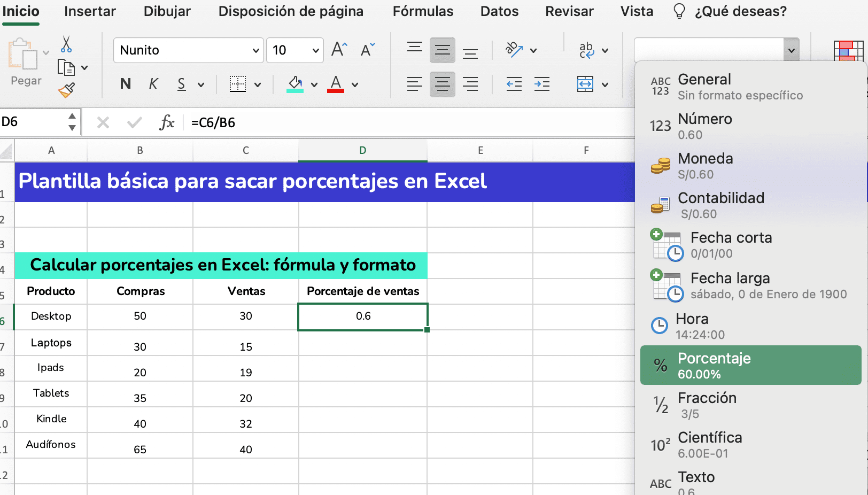The height and width of the screenshot is (495, 868).
Task: Toggle bold formatting with the N icon
Action: coord(125,84)
